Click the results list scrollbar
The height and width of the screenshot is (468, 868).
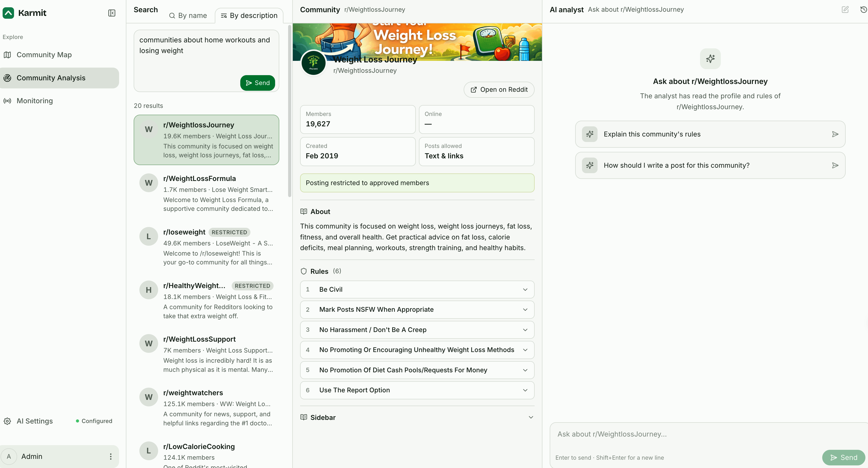(289, 111)
